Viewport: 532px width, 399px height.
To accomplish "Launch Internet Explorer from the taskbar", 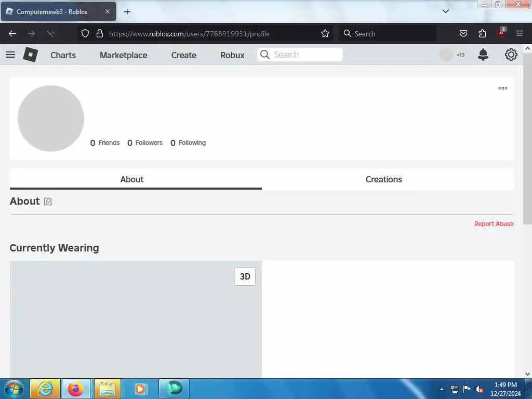I will [46, 389].
